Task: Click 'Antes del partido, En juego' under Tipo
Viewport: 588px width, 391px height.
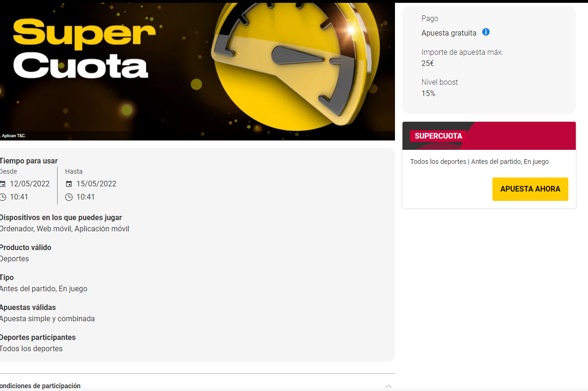Action: click(43, 289)
